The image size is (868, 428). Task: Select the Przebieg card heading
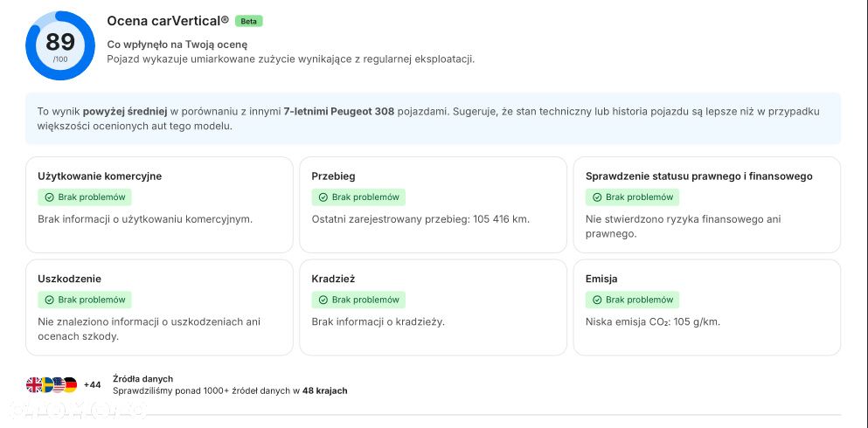click(x=333, y=176)
